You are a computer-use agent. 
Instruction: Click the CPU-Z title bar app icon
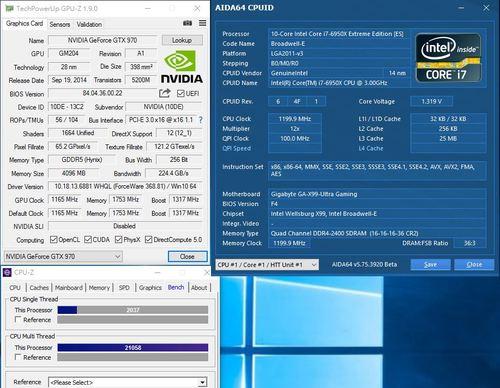pyautogui.click(x=7, y=272)
